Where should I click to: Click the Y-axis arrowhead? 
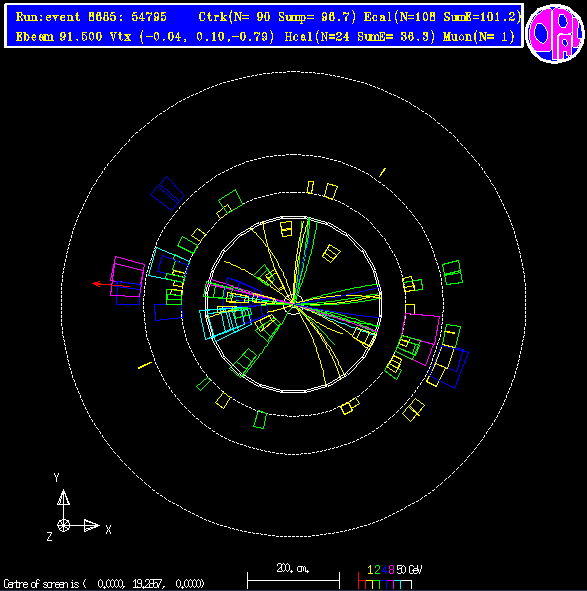(63, 497)
